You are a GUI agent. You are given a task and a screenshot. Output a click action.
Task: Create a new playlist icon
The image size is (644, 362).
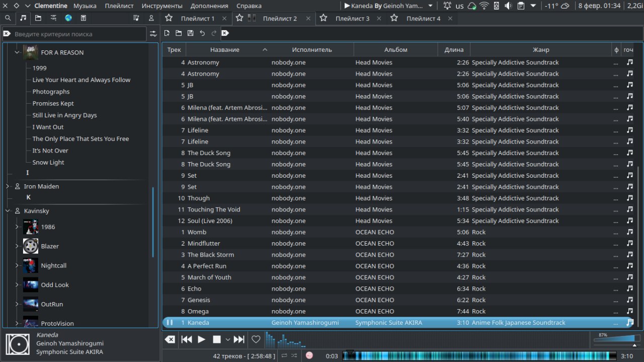[167, 33]
